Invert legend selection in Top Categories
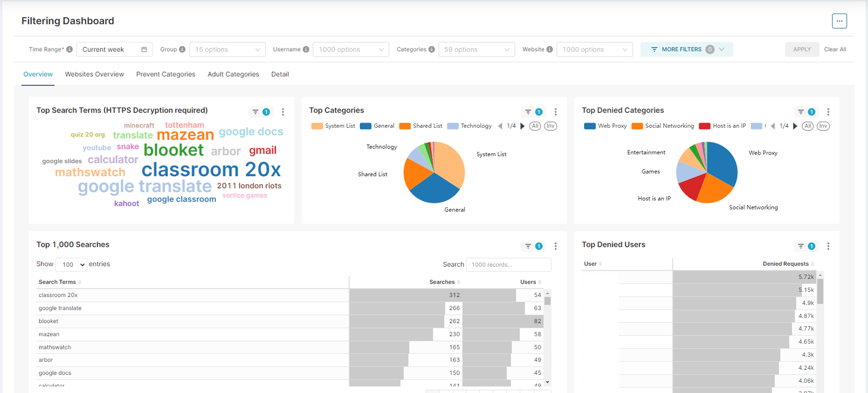The height and width of the screenshot is (393, 868). (550, 126)
